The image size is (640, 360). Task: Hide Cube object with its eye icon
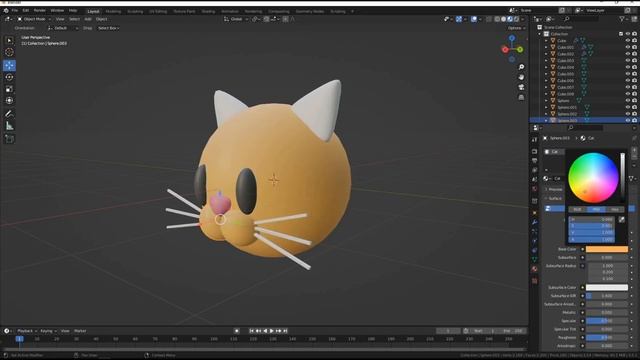[x=628, y=40]
